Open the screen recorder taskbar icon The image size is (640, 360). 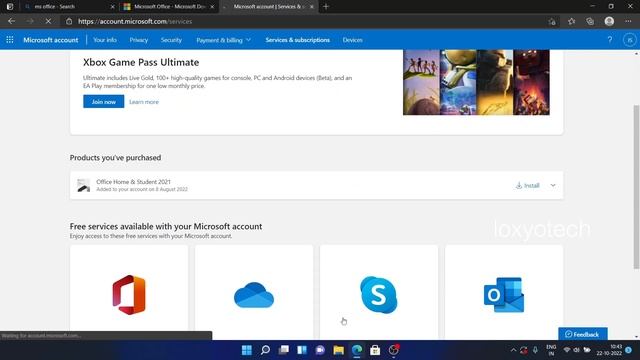coord(393,350)
